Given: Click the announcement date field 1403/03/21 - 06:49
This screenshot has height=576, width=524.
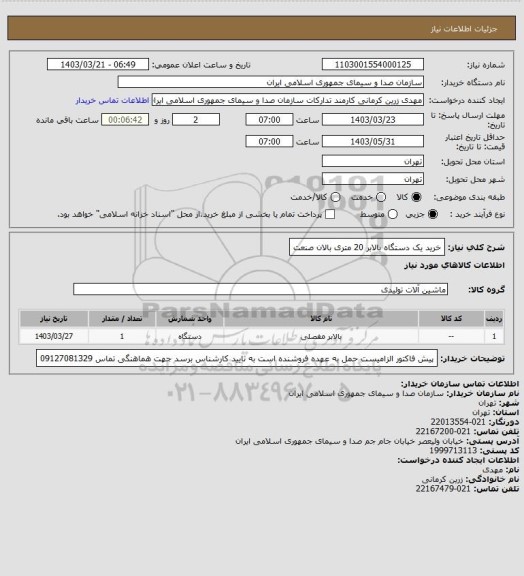Looking at the screenshot, I should point(98,64).
